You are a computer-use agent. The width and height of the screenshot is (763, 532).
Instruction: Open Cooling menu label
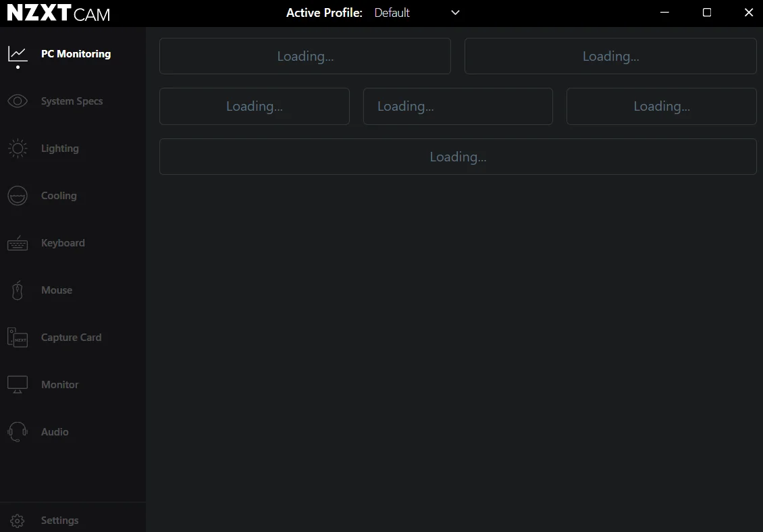click(59, 196)
